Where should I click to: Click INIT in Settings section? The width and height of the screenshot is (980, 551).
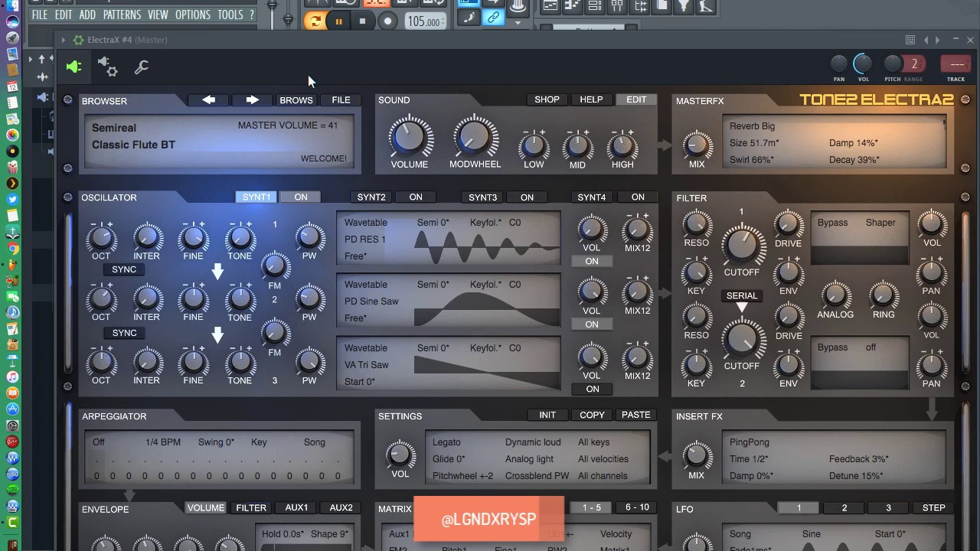click(547, 415)
